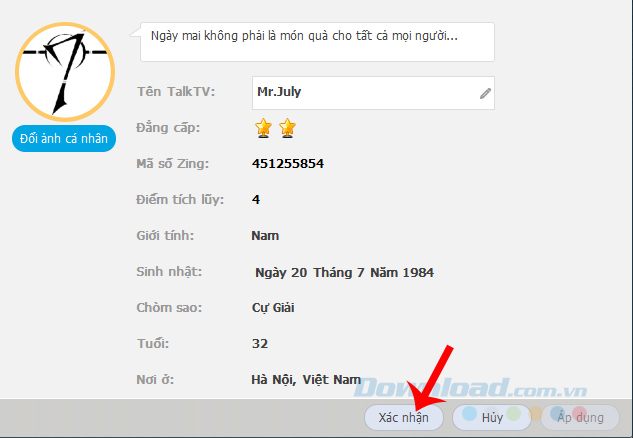Click the second gold star rank icon
Viewport: 633px width, 438px height.
[x=287, y=128]
